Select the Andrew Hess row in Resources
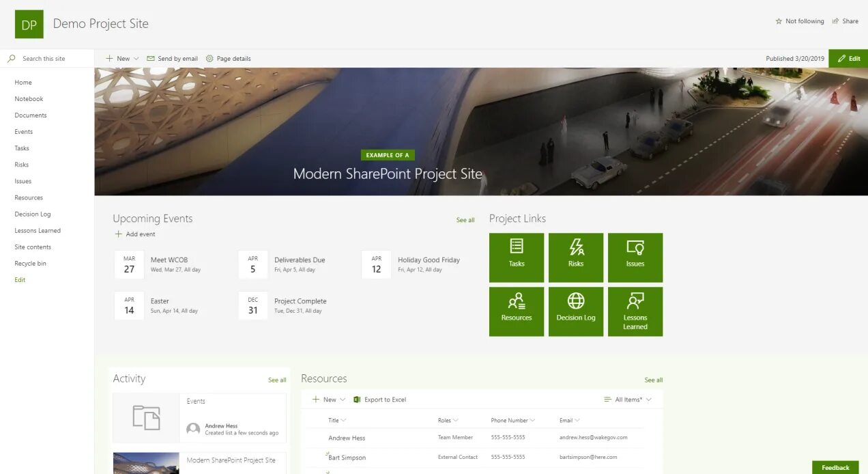The width and height of the screenshot is (868, 474). pos(347,437)
